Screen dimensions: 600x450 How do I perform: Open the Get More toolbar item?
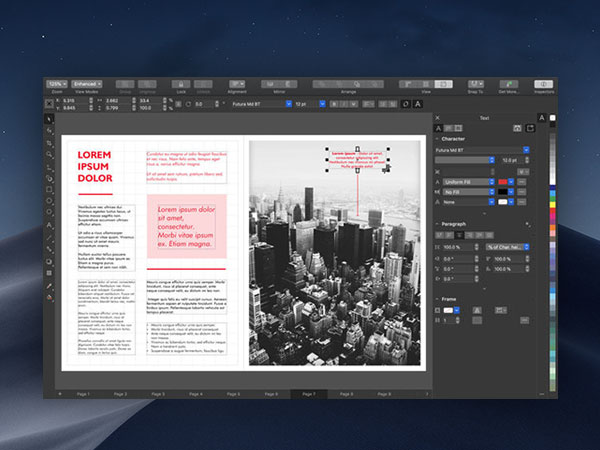click(509, 84)
